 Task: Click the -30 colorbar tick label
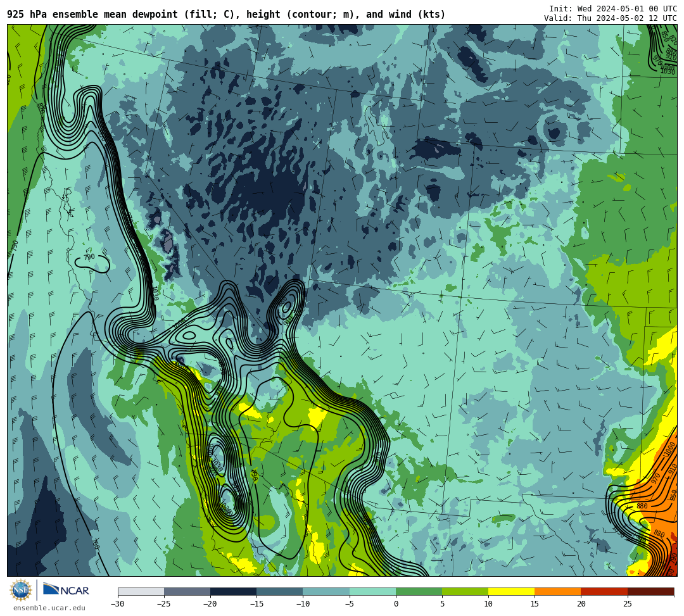(x=118, y=604)
